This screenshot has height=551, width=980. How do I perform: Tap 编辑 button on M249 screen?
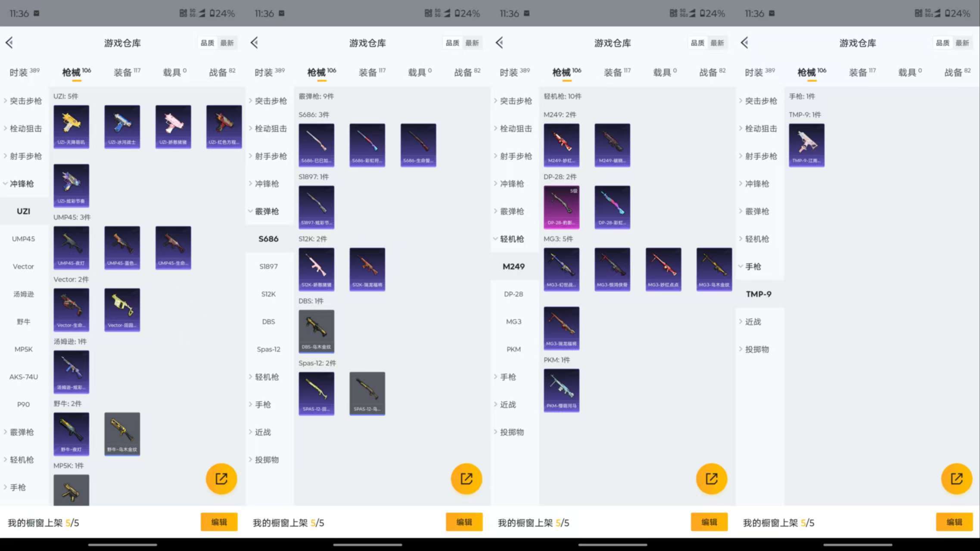click(709, 522)
